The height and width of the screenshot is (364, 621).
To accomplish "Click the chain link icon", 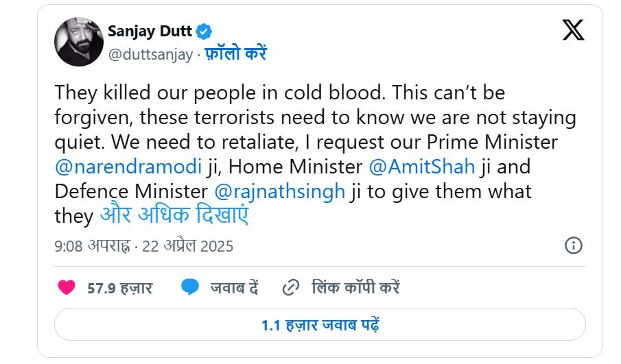I will click(292, 287).
